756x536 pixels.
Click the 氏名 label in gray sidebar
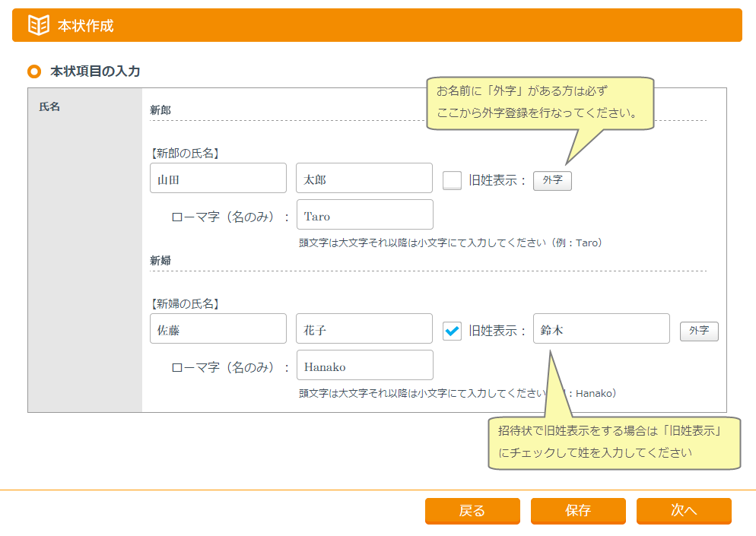(x=49, y=106)
